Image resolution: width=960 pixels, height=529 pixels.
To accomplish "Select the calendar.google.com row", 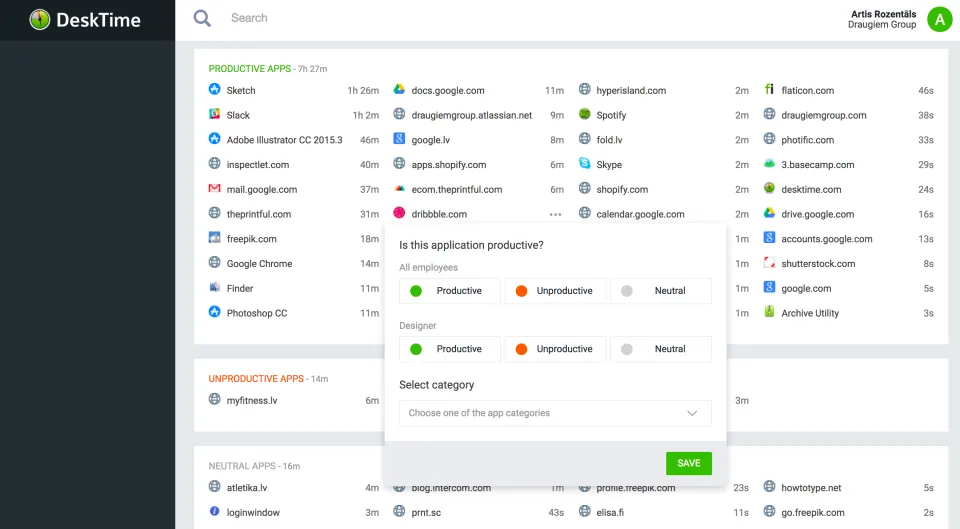I will [664, 214].
